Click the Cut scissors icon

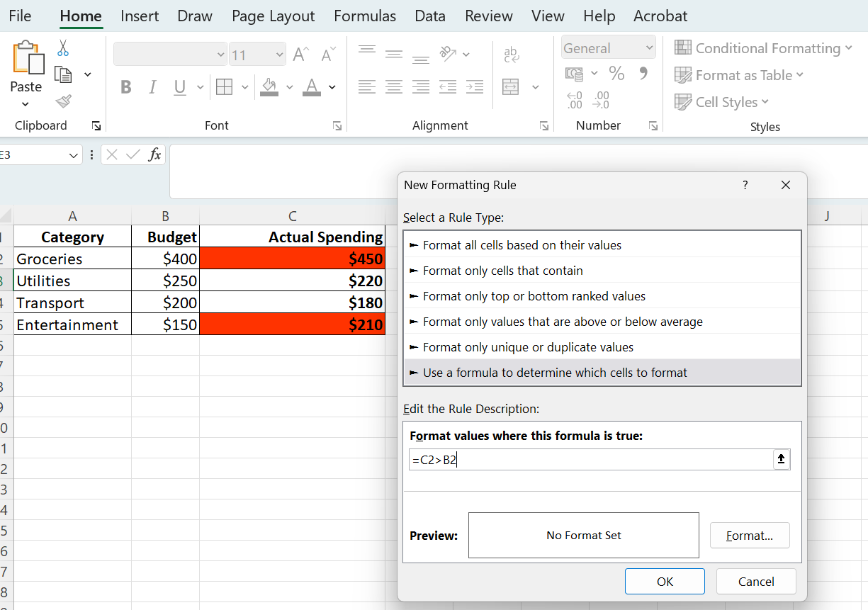[63, 48]
